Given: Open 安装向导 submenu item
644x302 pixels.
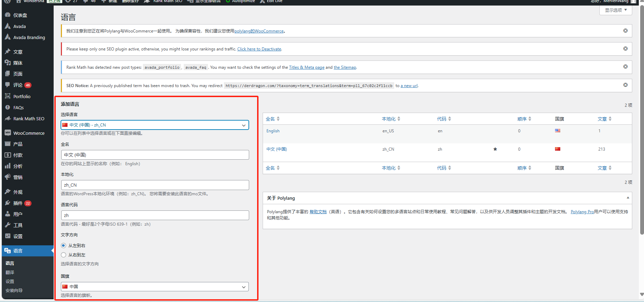Looking at the screenshot, I should click(14, 291).
